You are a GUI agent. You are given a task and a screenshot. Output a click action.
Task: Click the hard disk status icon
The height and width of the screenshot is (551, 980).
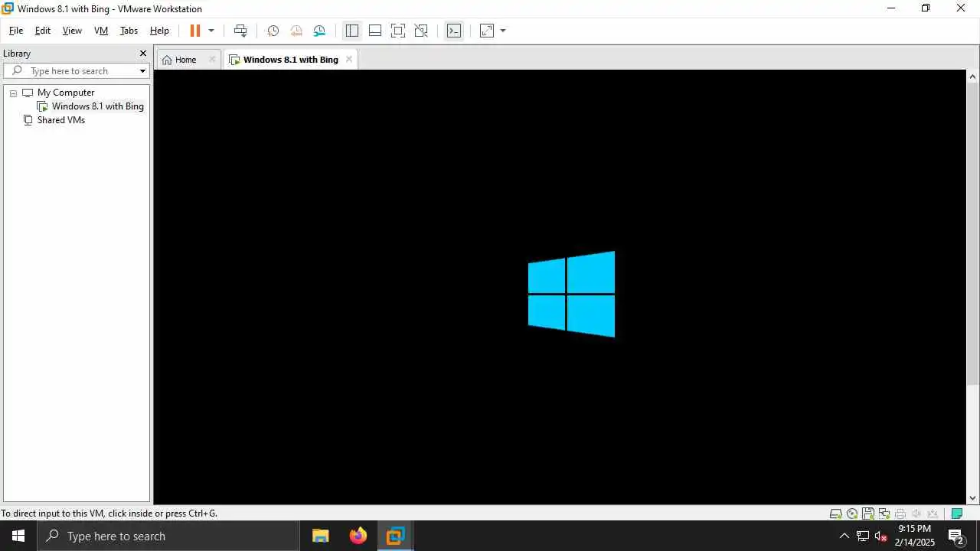tap(836, 514)
